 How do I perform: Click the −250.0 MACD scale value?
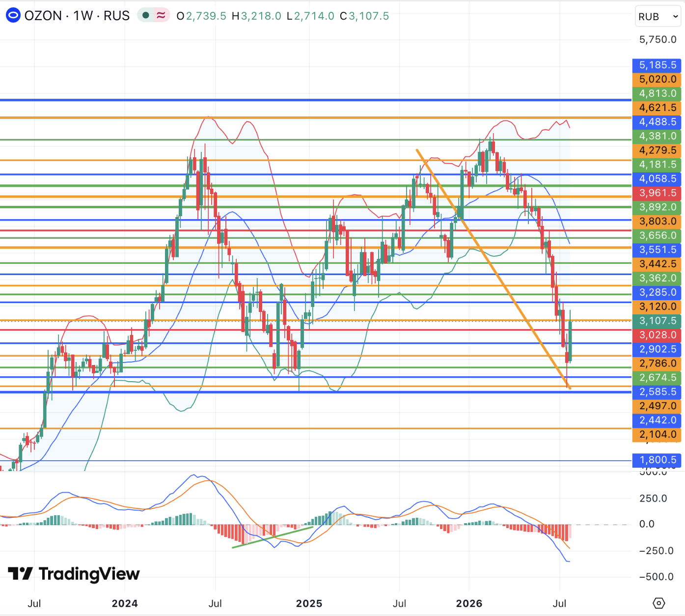[657, 551]
